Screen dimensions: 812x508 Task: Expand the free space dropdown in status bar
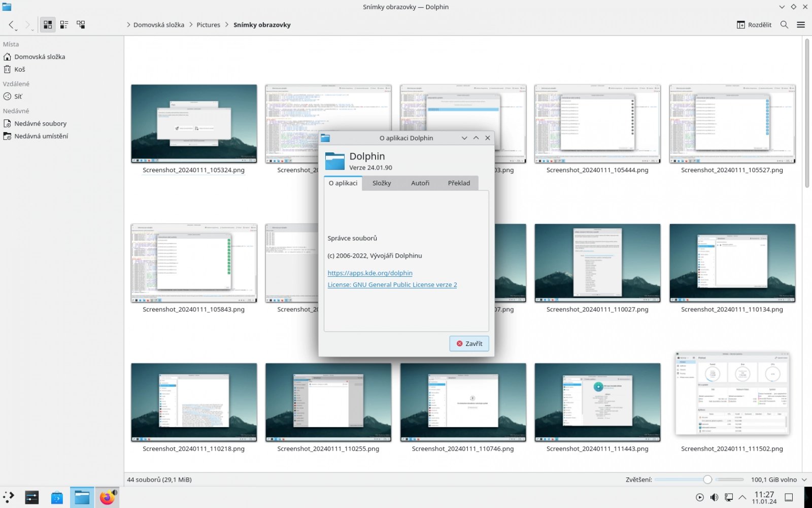[x=804, y=480]
